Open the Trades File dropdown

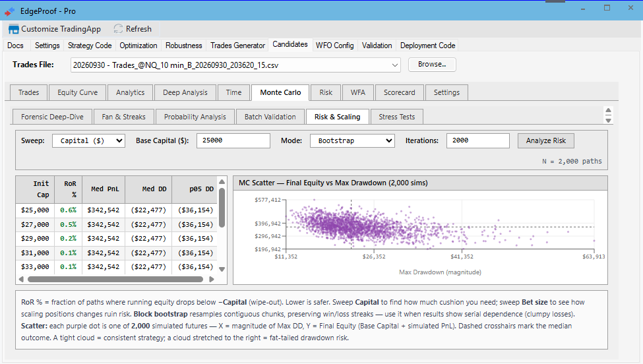[x=394, y=65]
